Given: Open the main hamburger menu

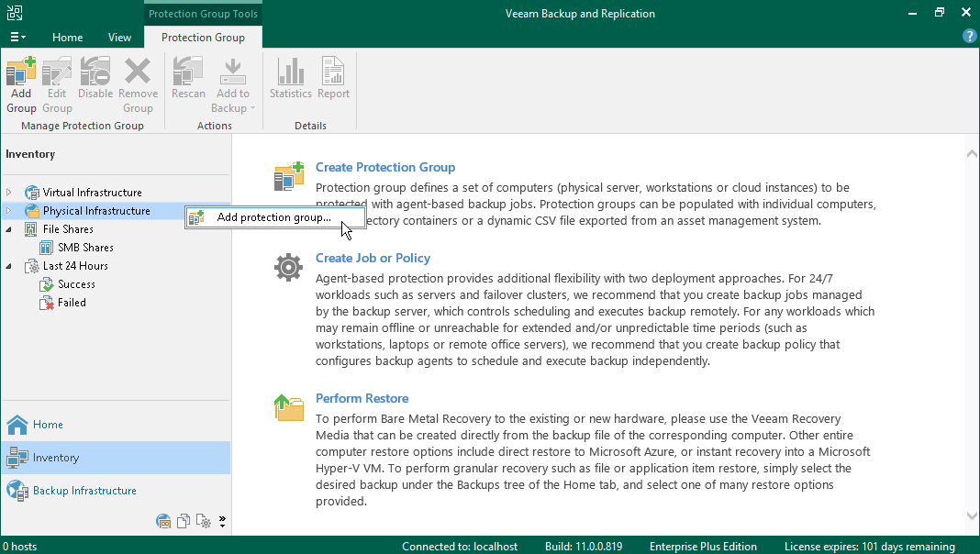Looking at the screenshot, I should (17, 38).
